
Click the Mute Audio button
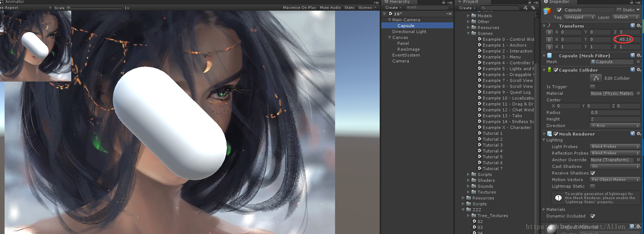tap(330, 7)
